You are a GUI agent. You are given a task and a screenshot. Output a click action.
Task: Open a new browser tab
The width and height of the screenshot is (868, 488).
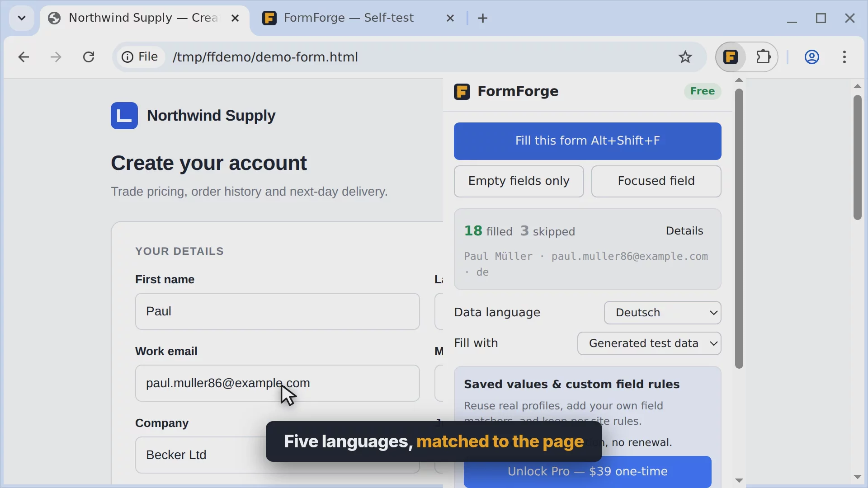point(483,18)
